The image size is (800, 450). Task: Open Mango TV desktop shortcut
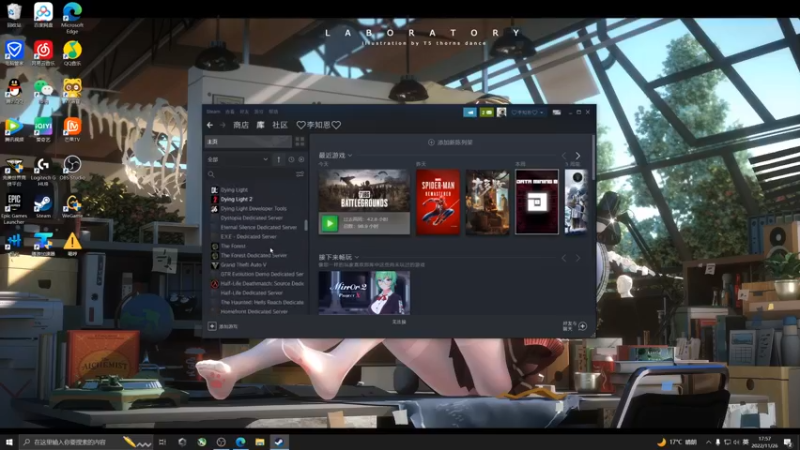pos(72,130)
